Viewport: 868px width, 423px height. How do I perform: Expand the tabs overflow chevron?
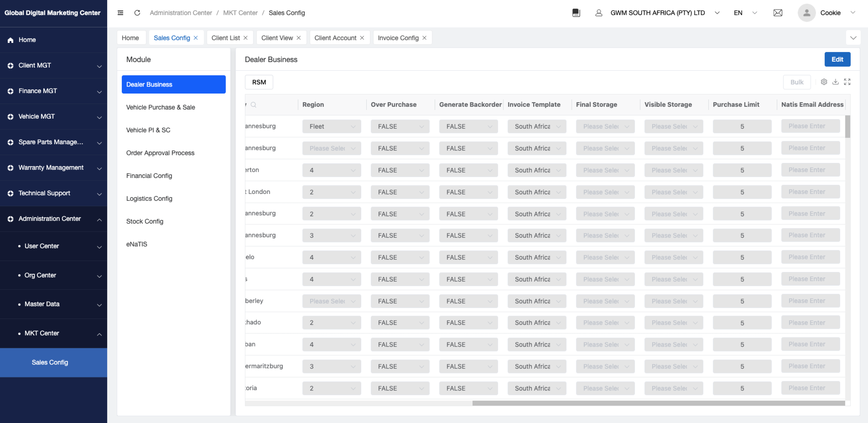coord(853,38)
